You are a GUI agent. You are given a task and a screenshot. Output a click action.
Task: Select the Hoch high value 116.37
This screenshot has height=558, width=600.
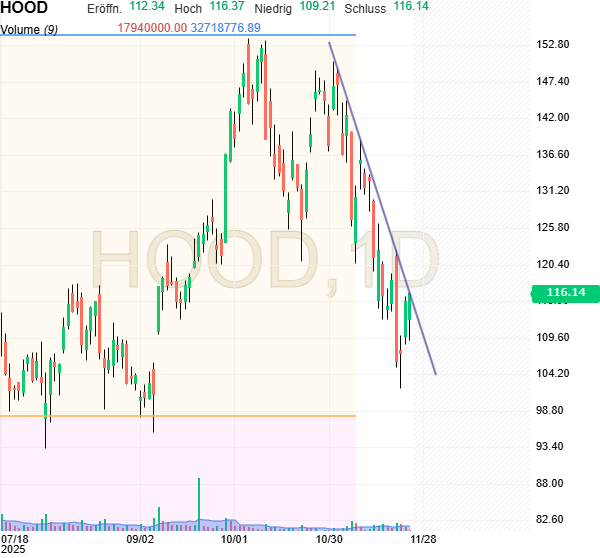click(x=227, y=7)
